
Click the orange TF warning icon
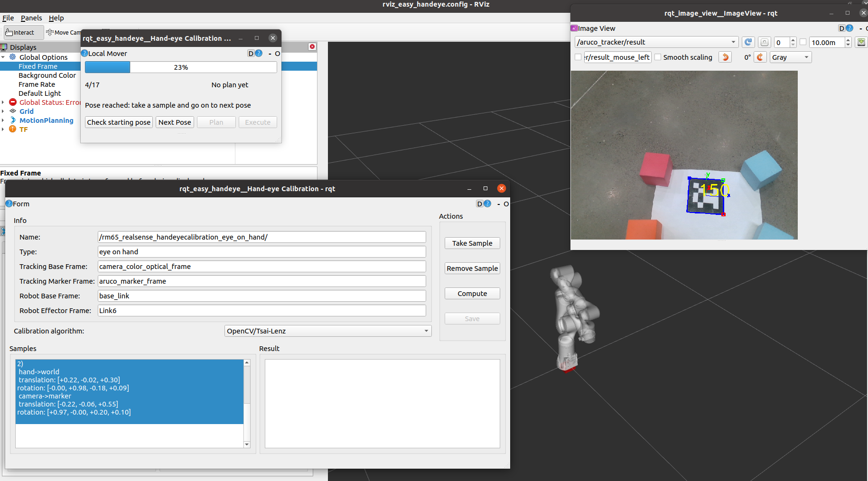point(13,129)
